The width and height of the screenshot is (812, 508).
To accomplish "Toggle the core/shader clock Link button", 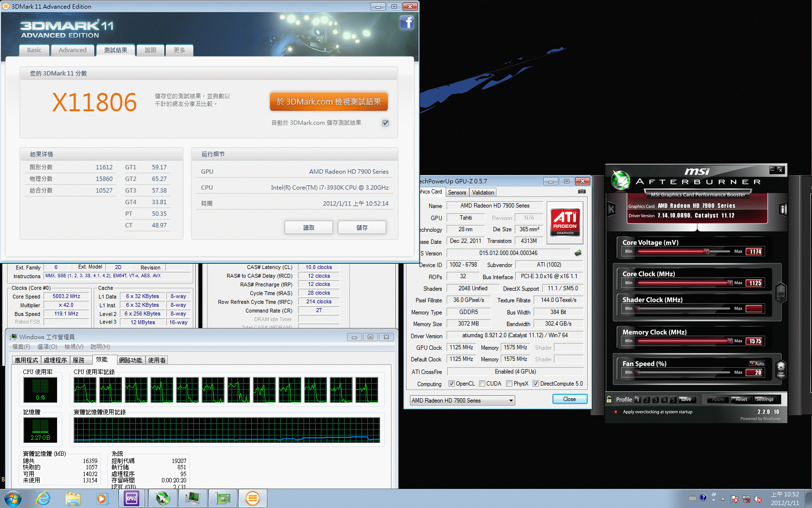I will tap(781, 292).
